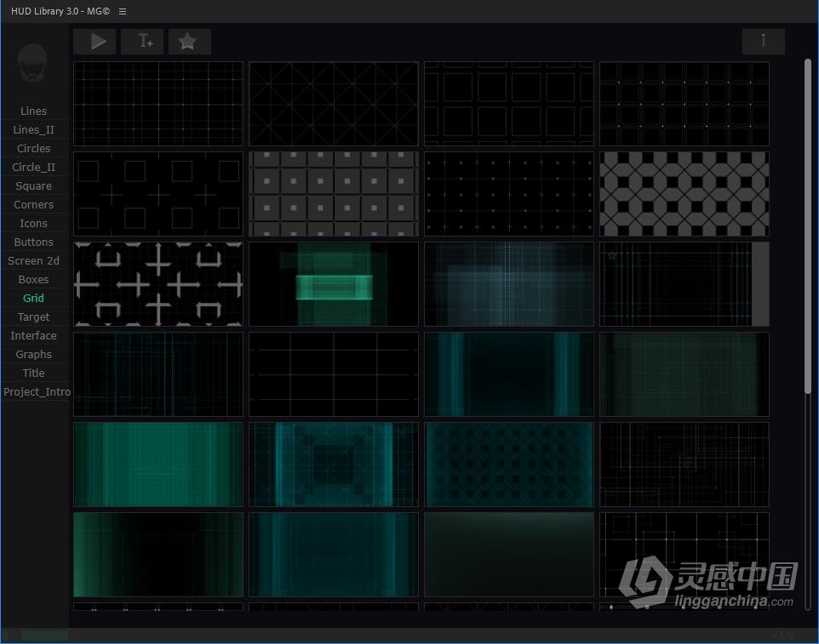Click the vertical scrollbar thumb

[808, 226]
